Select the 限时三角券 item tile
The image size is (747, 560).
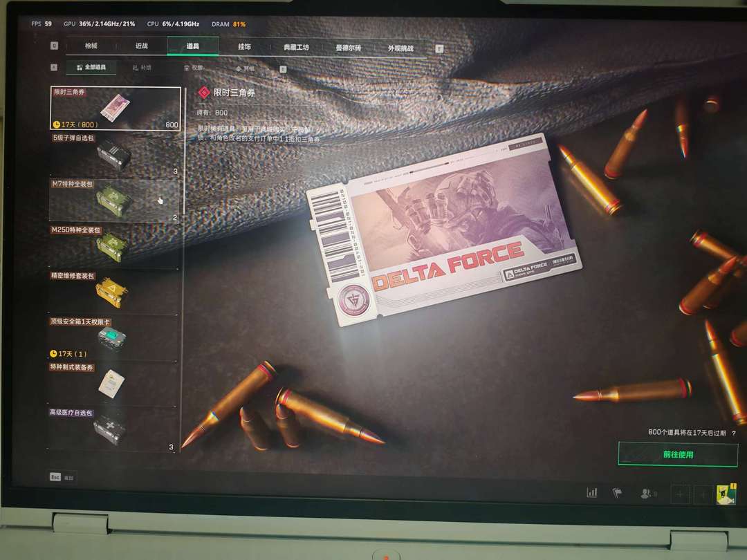point(116,109)
